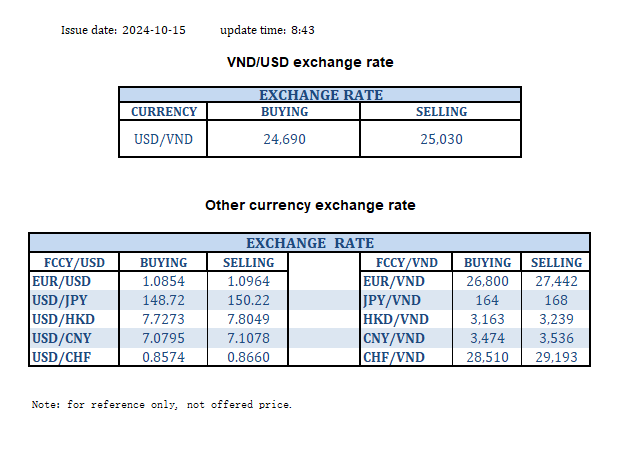
Task: Click the "Other currency exchange rate" heading
Action: tap(310, 205)
